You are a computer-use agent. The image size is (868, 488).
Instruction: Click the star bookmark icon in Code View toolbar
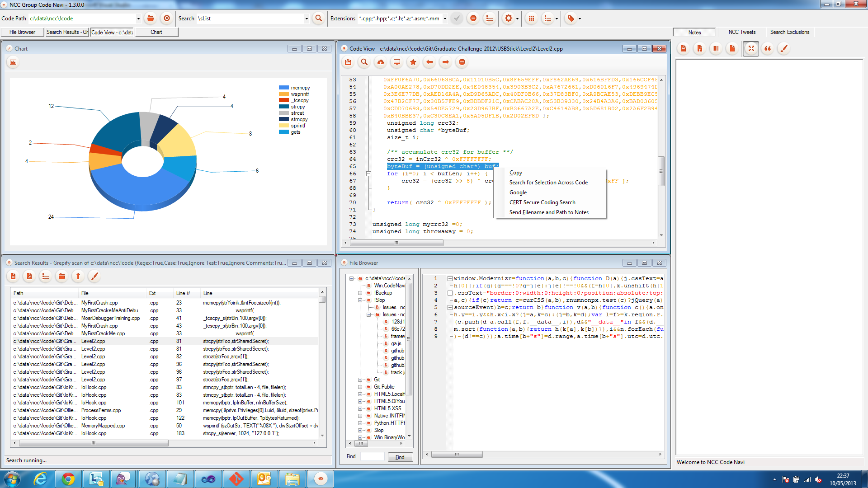coord(413,62)
